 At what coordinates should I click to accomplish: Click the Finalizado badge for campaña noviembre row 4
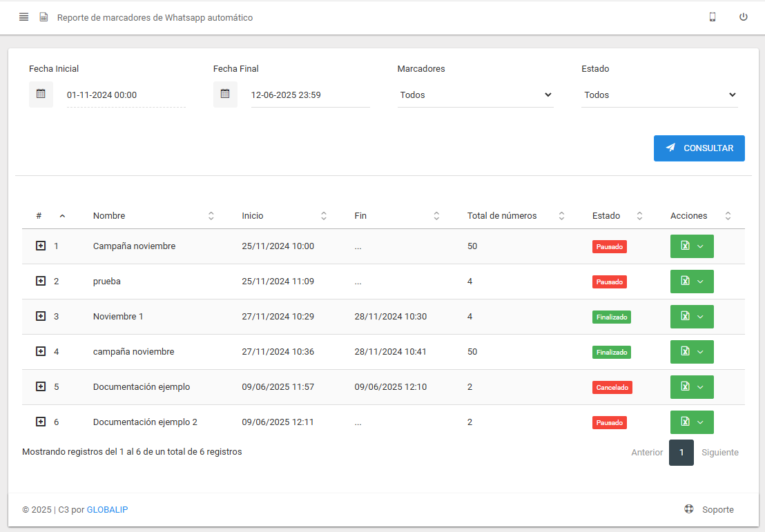(x=612, y=352)
